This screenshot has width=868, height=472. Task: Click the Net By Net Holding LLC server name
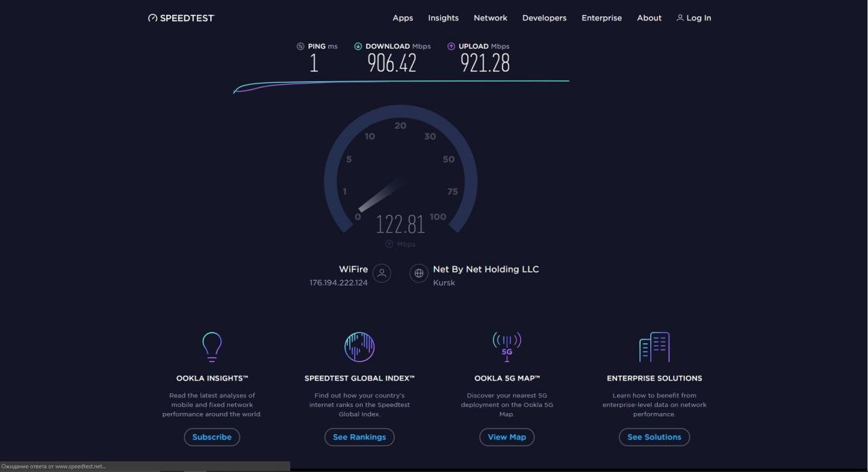pyautogui.click(x=486, y=269)
